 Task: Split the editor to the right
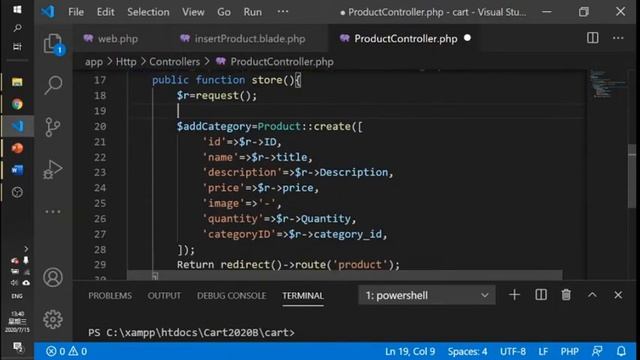(593, 38)
